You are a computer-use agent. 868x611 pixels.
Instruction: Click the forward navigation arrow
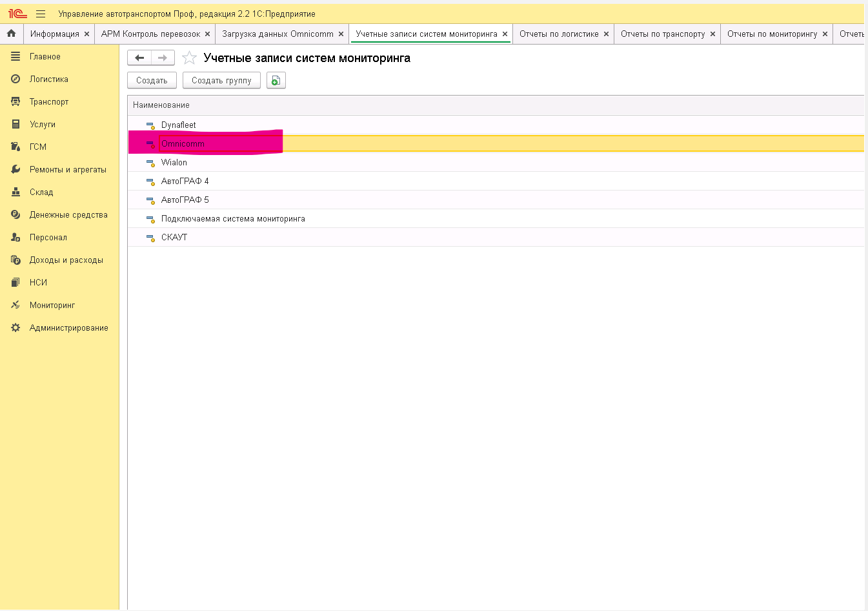[163, 58]
